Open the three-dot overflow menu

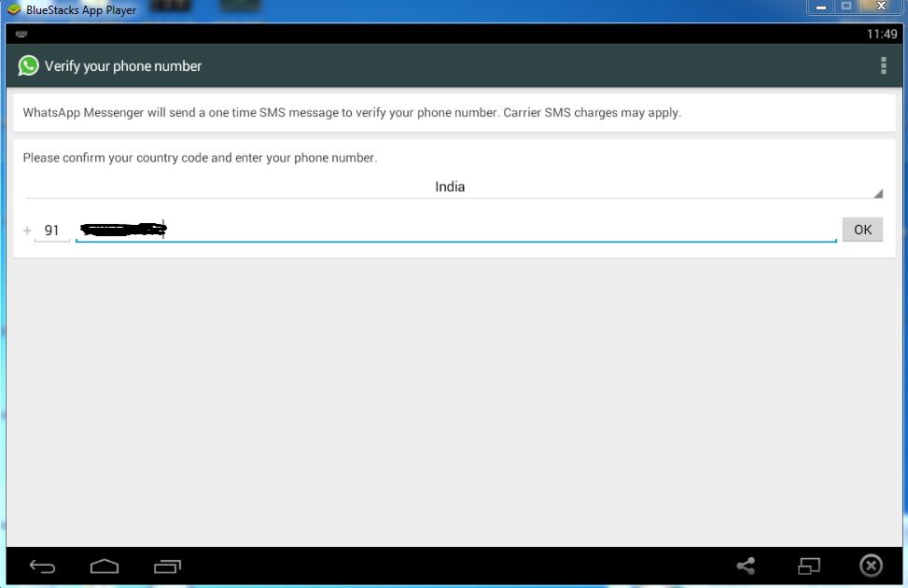pyautogui.click(x=883, y=65)
